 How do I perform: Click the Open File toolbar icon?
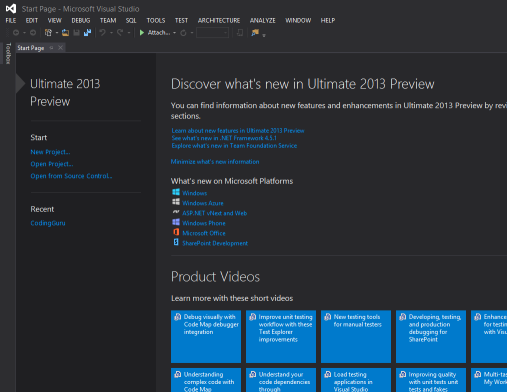(x=65, y=33)
